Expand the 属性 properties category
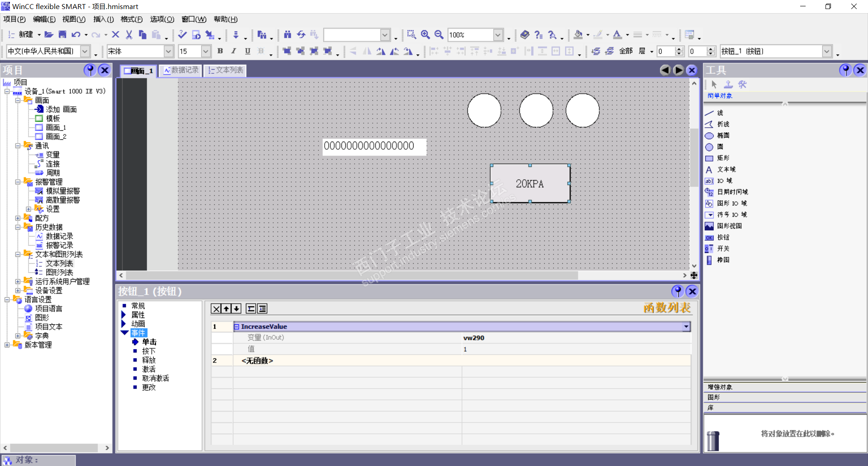Image resolution: width=868 pixels, height=466 pixels. [123, 315]
